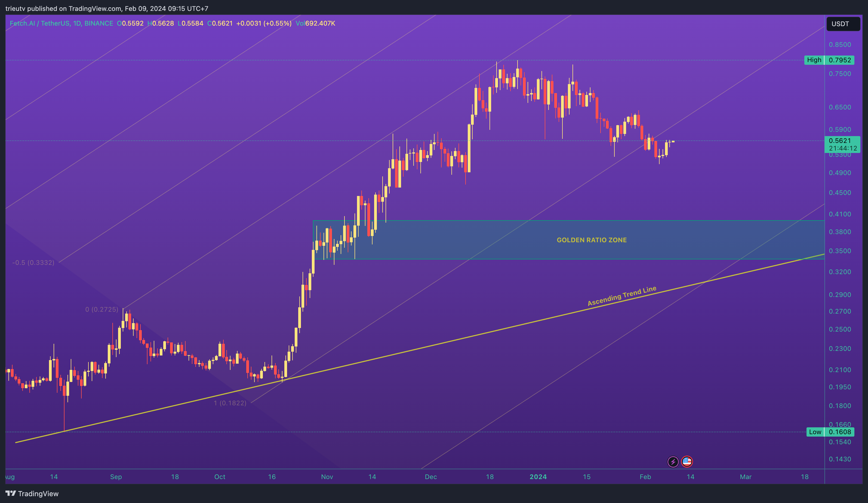Click the 0.1950 price axis label
Viewport: 868px width, 503px height.
point(840,387)
